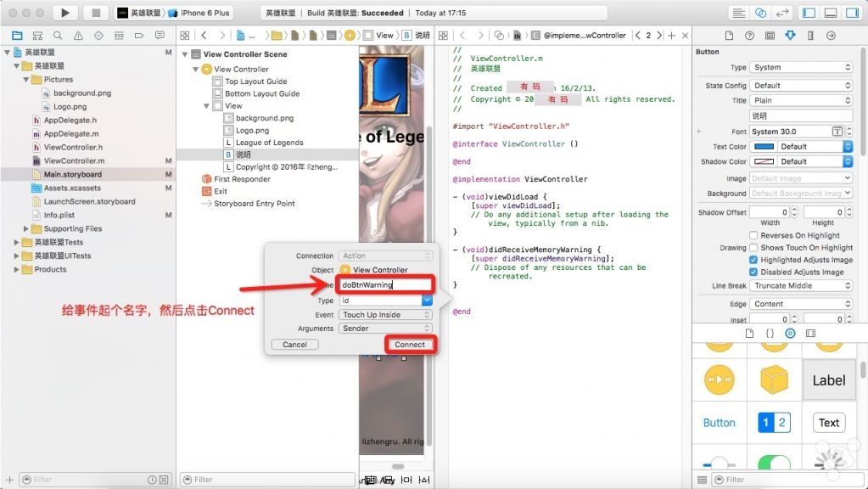Click the Connect button
The height and width of the screenshot is (489, 868).
click(x=410, y=344)
